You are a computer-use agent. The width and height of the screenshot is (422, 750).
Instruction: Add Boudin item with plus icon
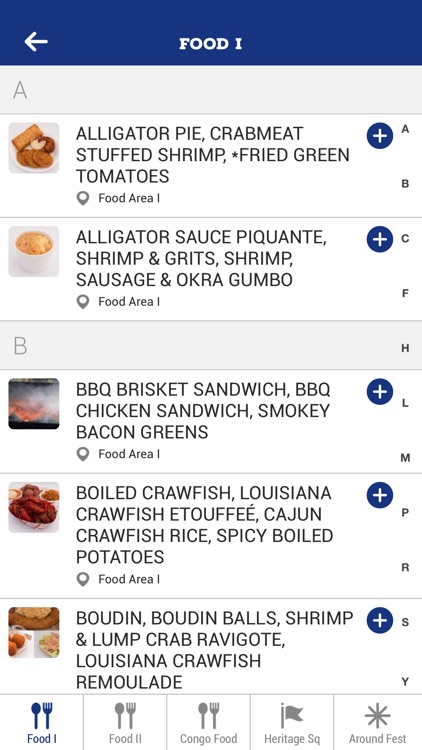(380, 620)
